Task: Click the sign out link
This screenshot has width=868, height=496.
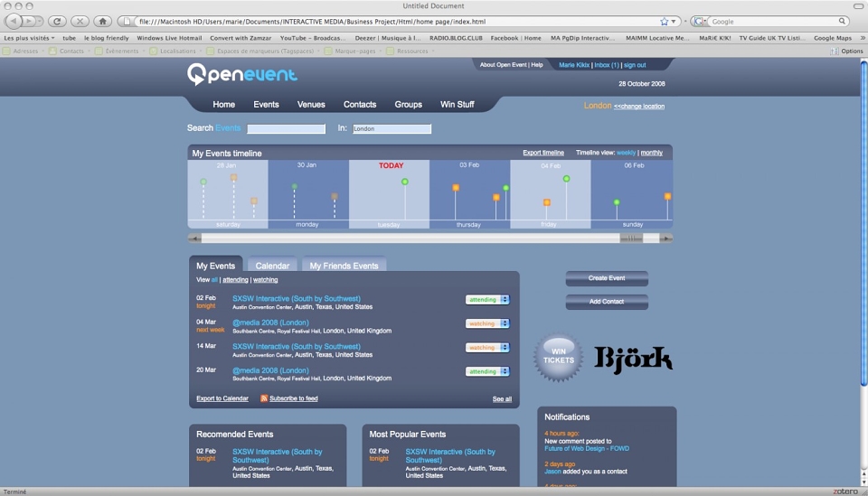Action: [635, 65]
